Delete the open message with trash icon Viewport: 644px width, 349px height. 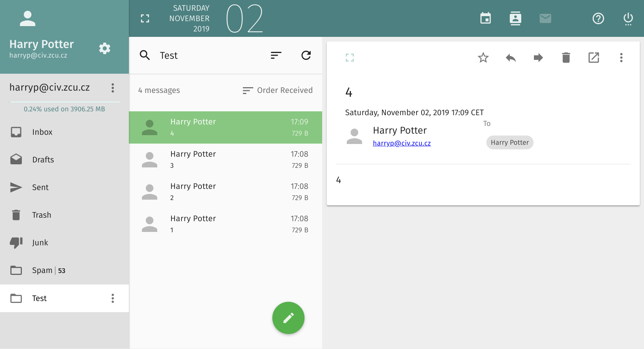(566, 58)
